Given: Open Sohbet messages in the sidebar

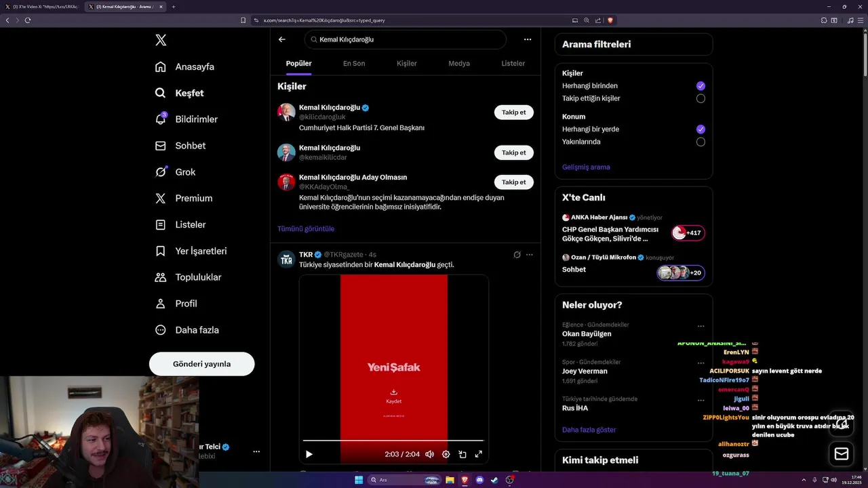Looking at the screenshot, I should [x=180, y=146].
